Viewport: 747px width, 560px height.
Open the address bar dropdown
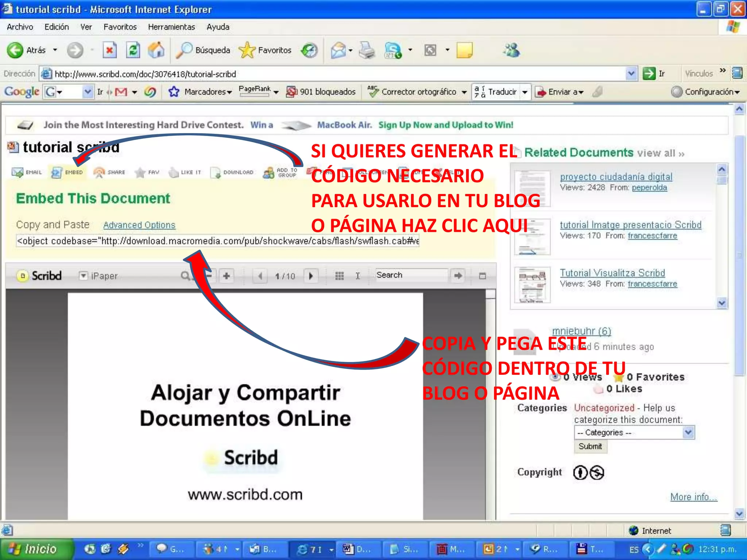pos(631,74)
